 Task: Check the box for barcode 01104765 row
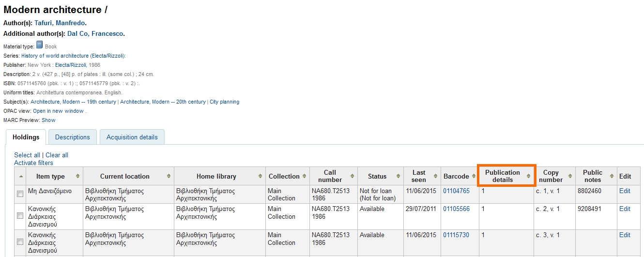(20, 194)
